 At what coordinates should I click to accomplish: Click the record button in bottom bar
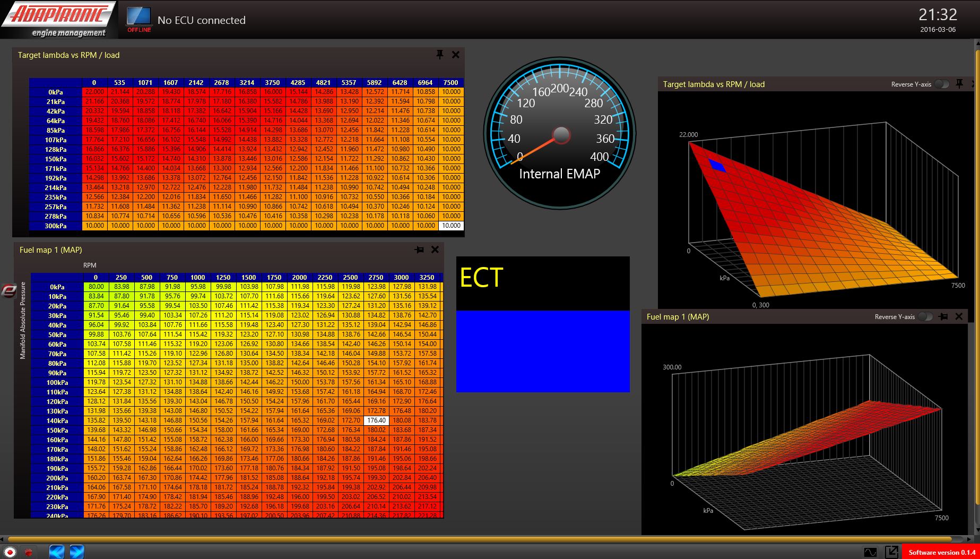click(x=10, y=552)
